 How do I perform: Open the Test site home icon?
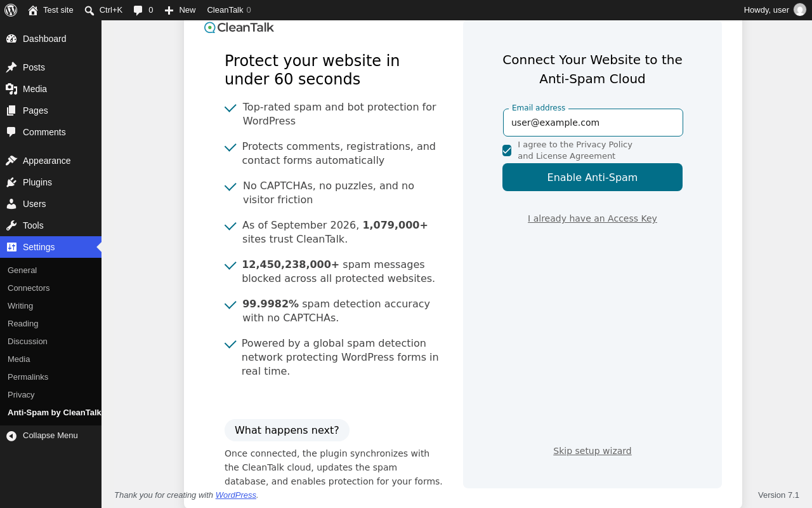[33, 10]
